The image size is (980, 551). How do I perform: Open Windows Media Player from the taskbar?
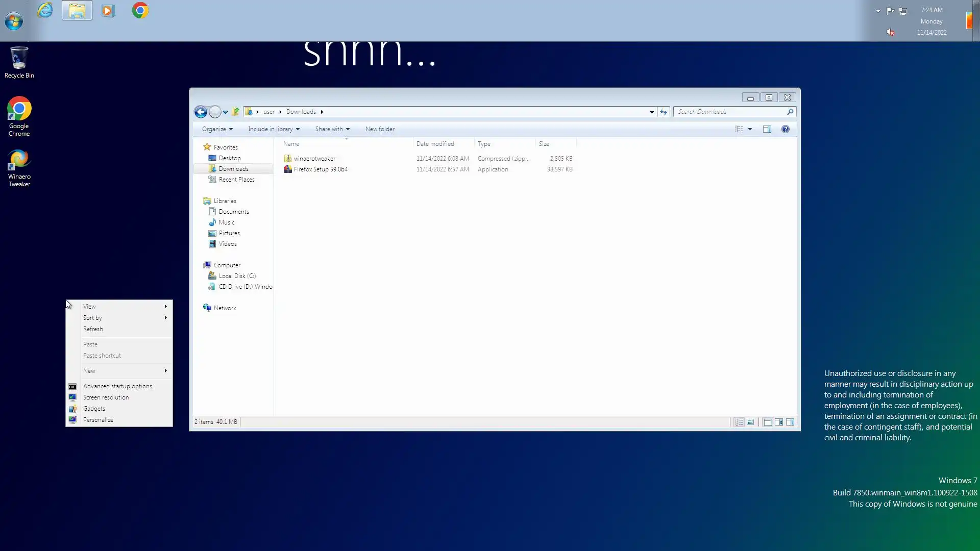click(x=108, y=10)
